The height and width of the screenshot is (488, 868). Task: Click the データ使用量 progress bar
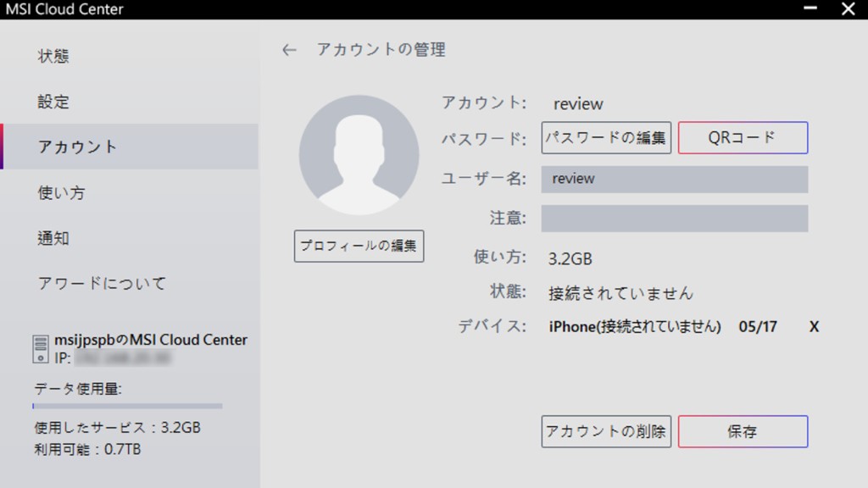point(127,407)
